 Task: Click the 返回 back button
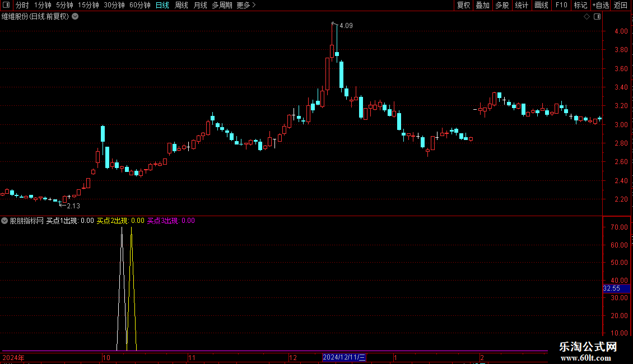pos(621,5)
